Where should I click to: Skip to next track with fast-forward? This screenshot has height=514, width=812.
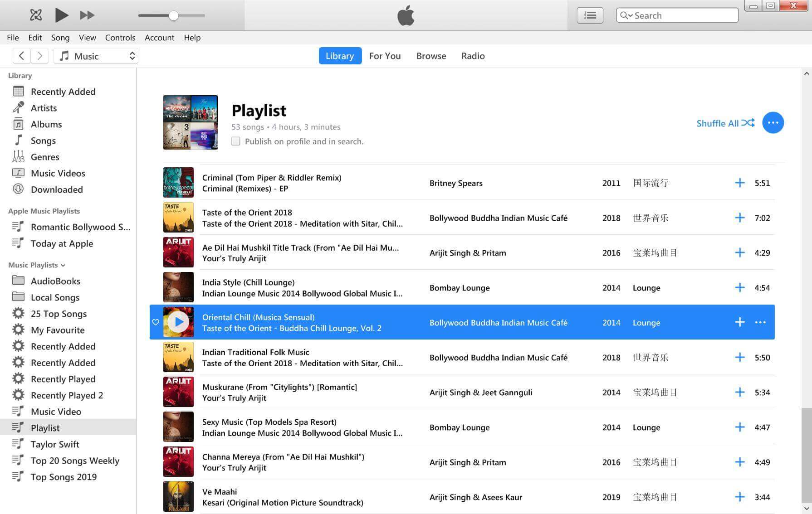click(87, 15)
